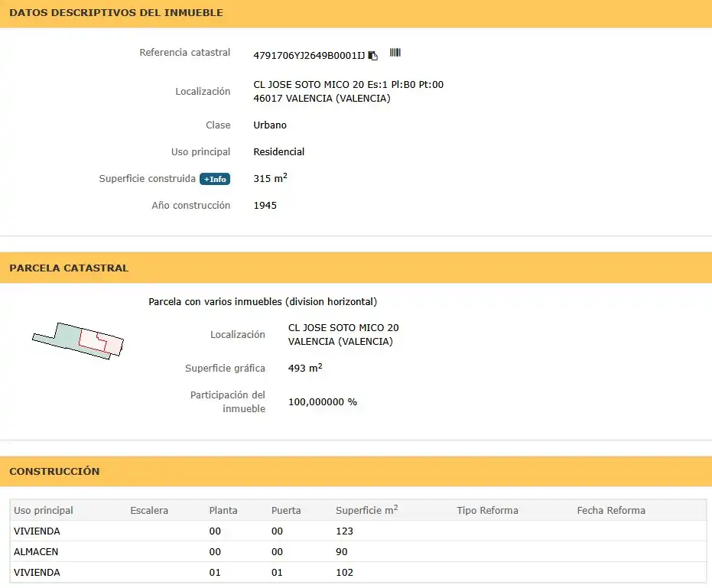712x588 pixels.
Task: Click the PARCELA CATASTRAL section header
Action: (69, 268)
